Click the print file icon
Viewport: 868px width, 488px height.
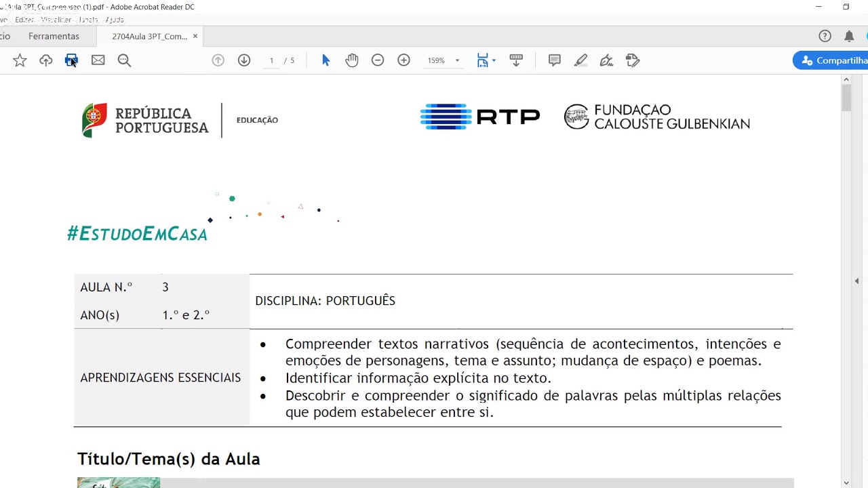coord(71,60)
